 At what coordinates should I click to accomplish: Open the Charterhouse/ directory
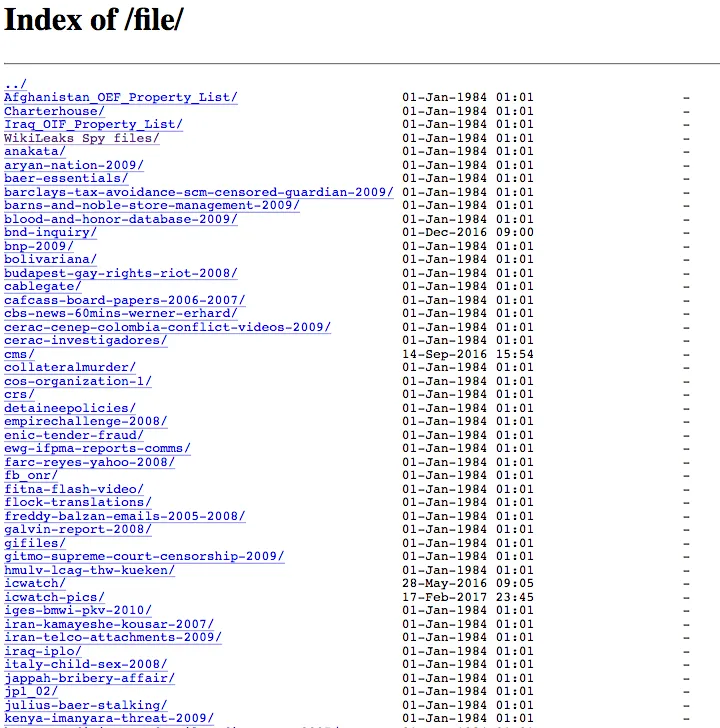pyautogui.click(x=54, y=111)
